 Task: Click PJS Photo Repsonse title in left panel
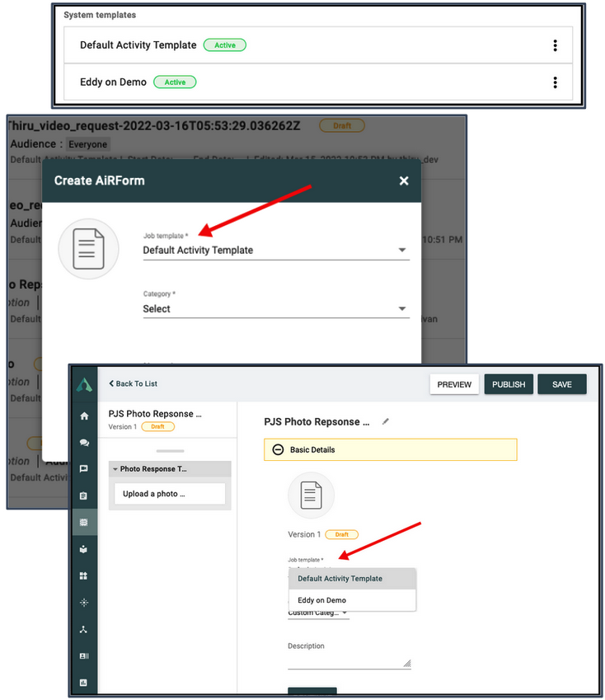(x=155, y=414)
